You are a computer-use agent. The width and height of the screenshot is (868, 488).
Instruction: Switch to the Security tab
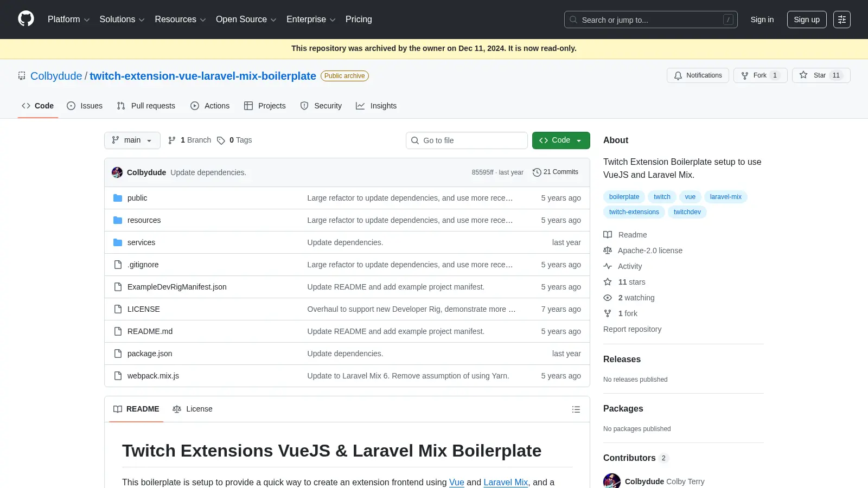point(321,106)
